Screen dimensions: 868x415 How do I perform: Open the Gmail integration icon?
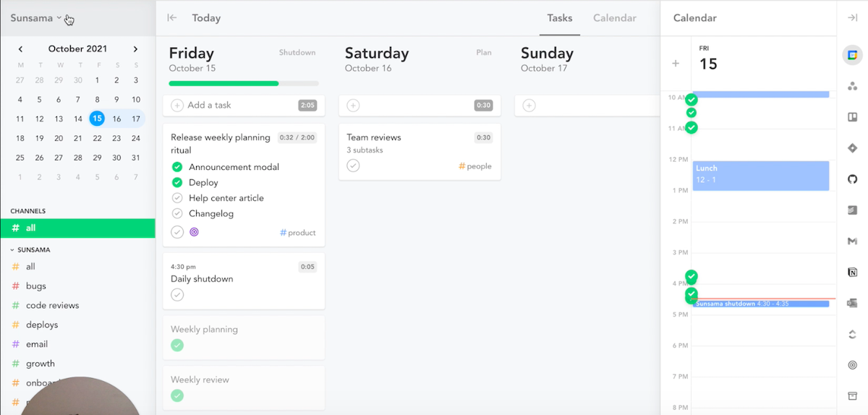(852, 241)
